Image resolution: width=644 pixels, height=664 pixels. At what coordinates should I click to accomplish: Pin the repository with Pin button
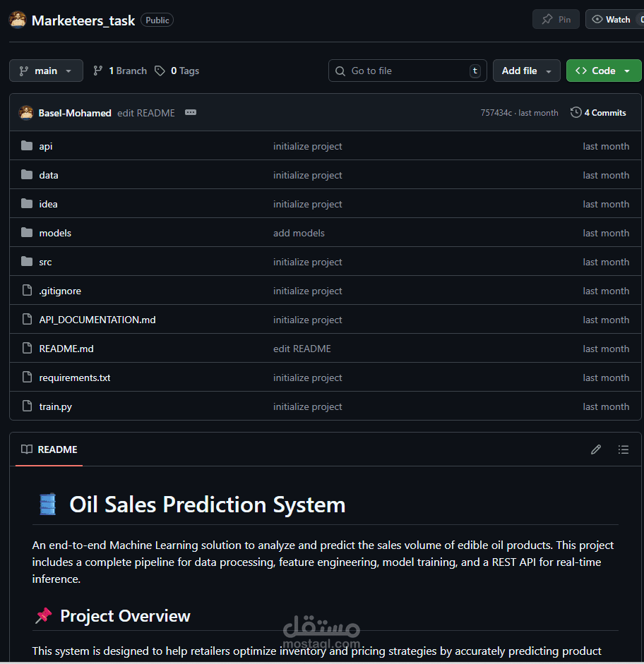556,20
